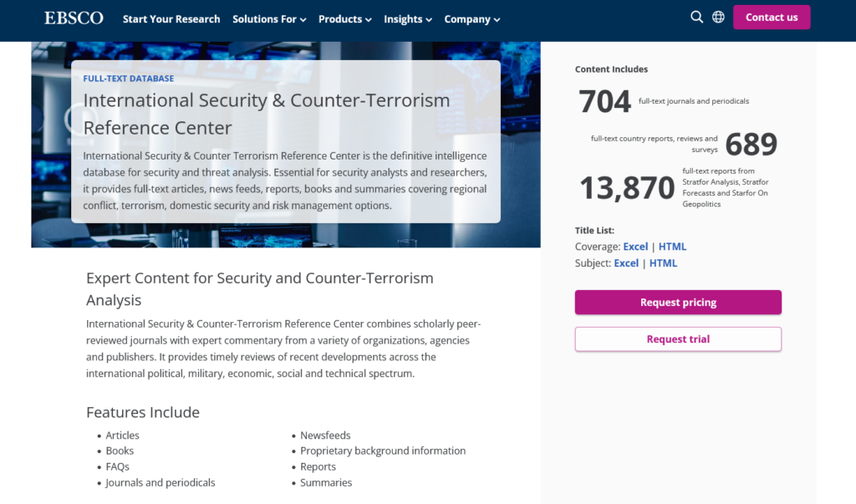This screenshot has width=856, height=504.
Task: Download the Coverage title list in Excel
Action: [x=635, y=247]
